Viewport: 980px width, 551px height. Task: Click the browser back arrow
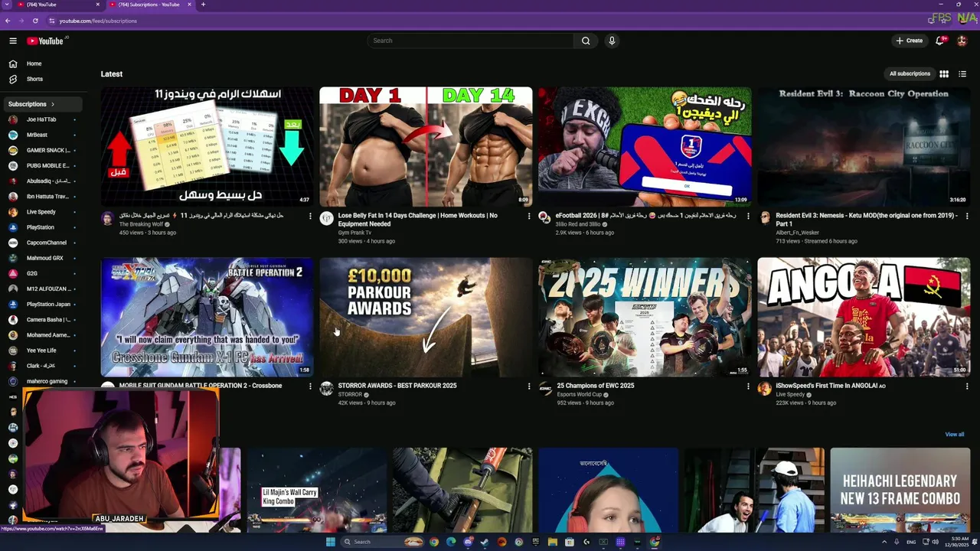coord(8,21)
